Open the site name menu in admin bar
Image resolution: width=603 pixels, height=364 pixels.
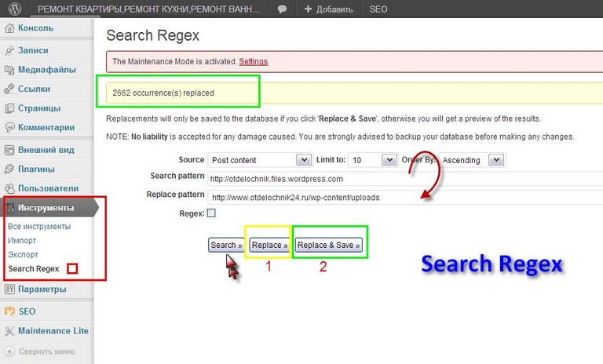(x=149, y=9)
